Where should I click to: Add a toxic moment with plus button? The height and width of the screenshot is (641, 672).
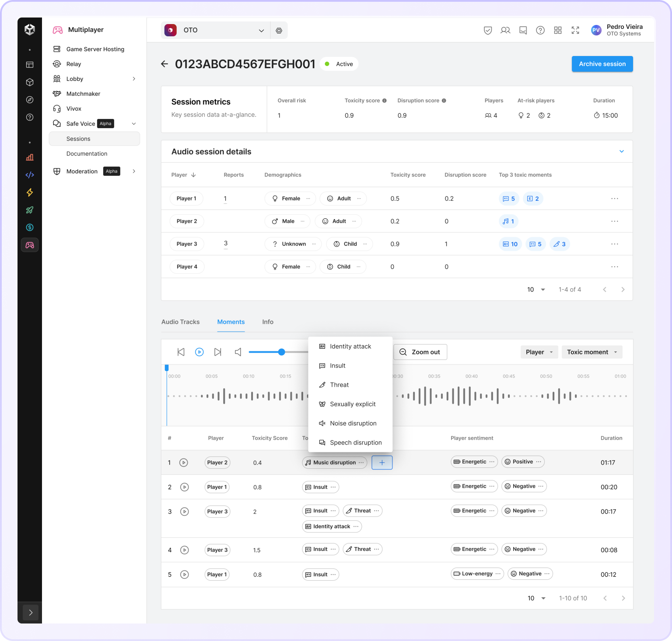pos(382,462)
